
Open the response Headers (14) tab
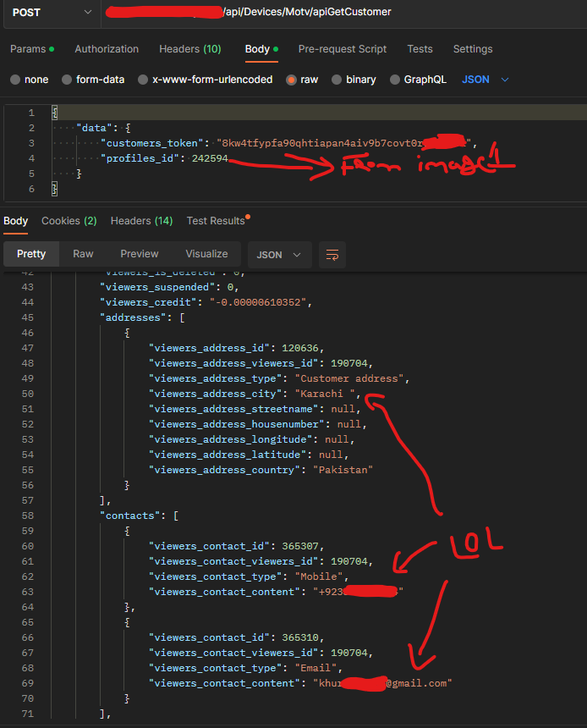(141, 221)
